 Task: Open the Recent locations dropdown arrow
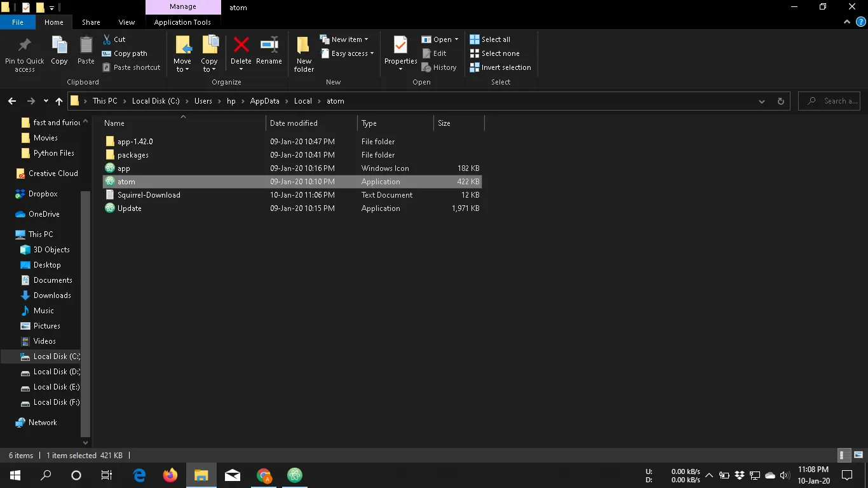coord(46,101)
